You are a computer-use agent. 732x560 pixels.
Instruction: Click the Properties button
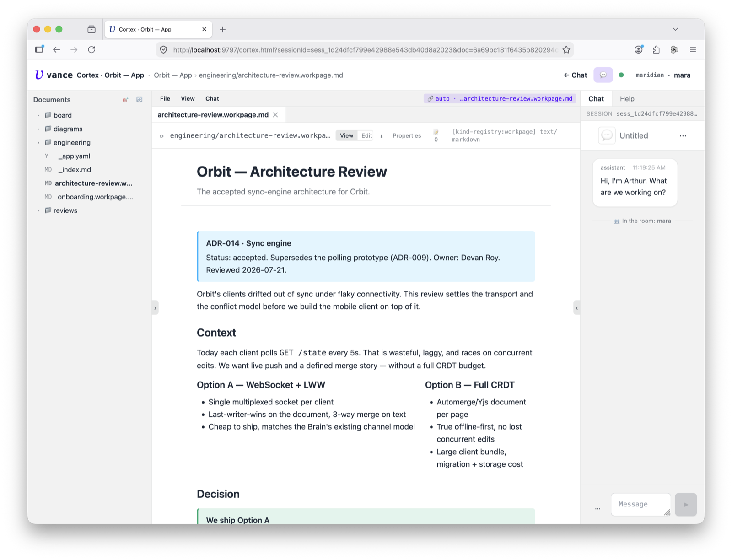click(x=407, y=136)
